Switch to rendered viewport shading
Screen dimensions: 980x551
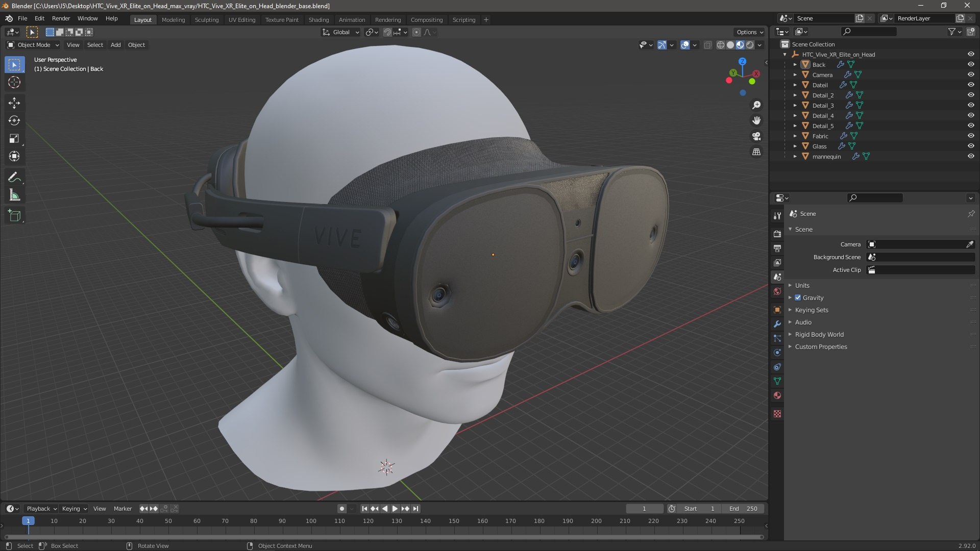coord(750,45)
